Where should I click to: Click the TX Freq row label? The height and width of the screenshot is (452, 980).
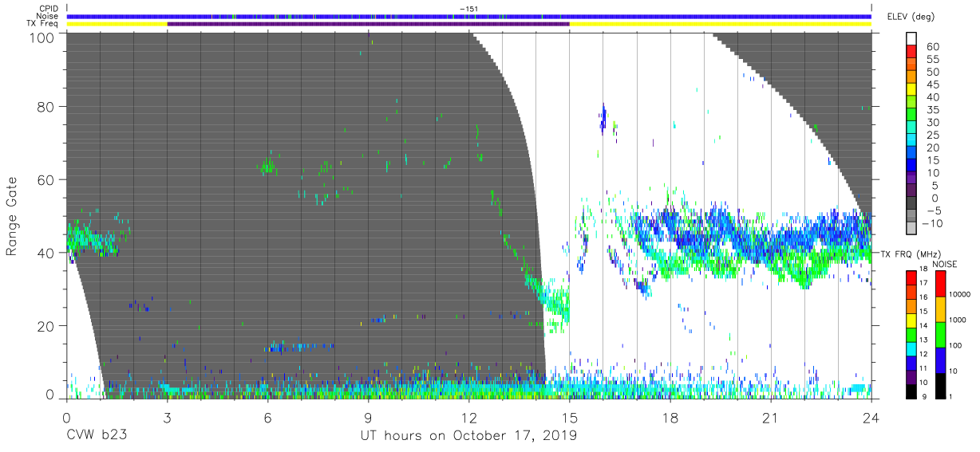tap(43, 23)
